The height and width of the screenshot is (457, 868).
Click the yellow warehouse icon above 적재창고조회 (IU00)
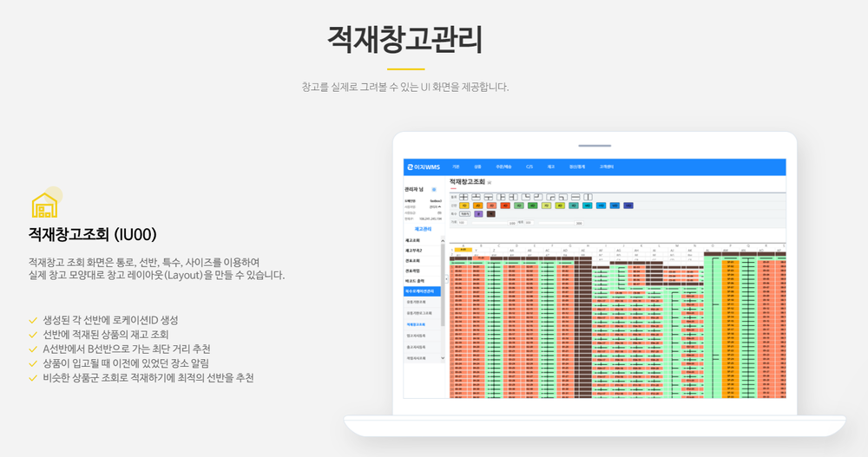coord(44,206)
